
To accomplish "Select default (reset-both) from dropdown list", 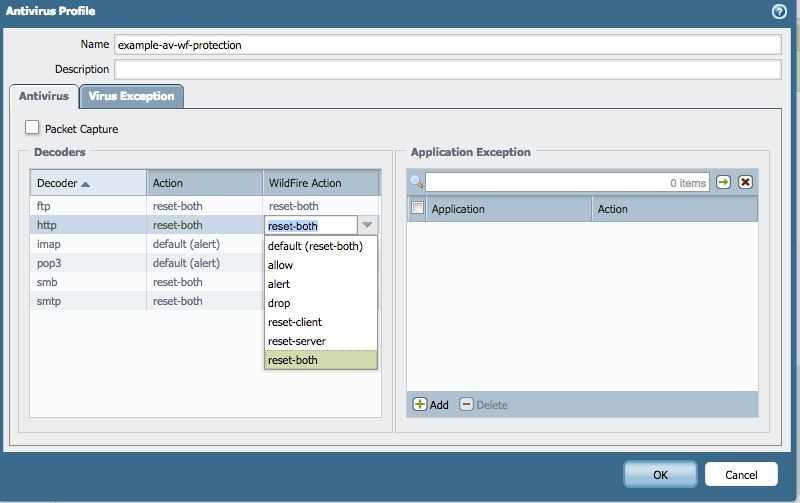I will point(315,246).
